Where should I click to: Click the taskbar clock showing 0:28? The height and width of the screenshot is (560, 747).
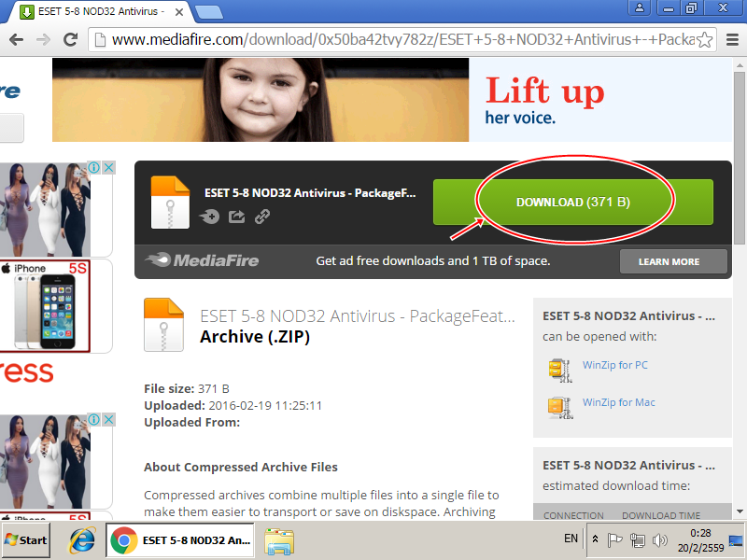[700, 540]
